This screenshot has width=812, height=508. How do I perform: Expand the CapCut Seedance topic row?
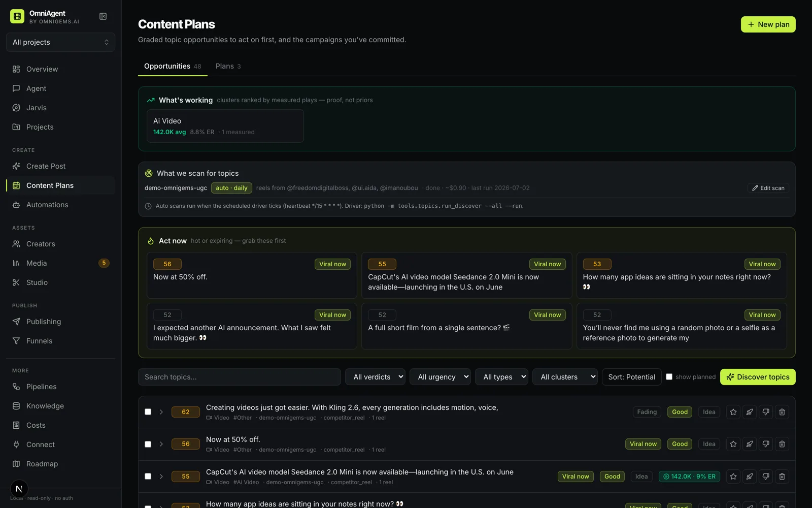pyautogui.click(x=161, y=477)
